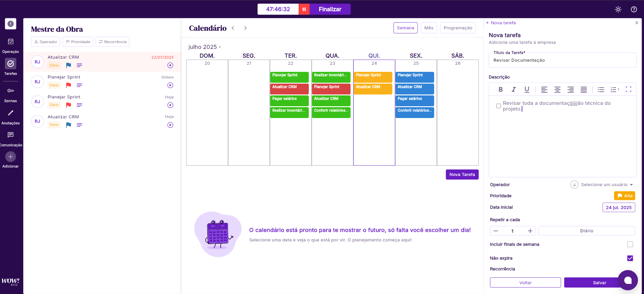This screenshot has width=644, height=294.
Task: Switch theme with the sun icon
Action: 618,9
